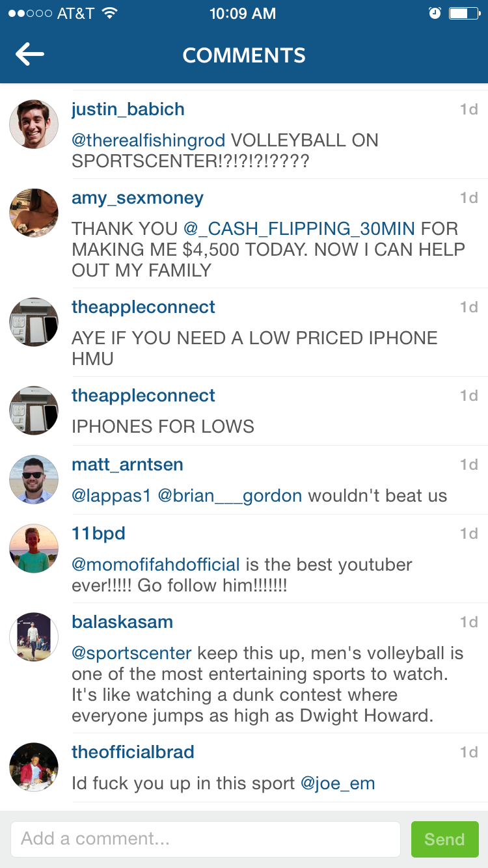The image size is (488, 868).
Task: Open matt_arntsen's profile photo
Action: click(34, 480)
